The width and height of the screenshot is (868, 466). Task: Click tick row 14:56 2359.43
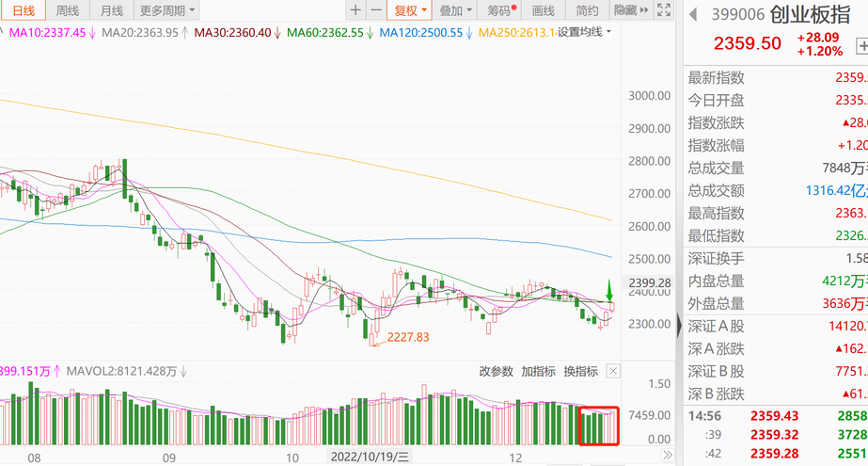[x=777, y=415]
